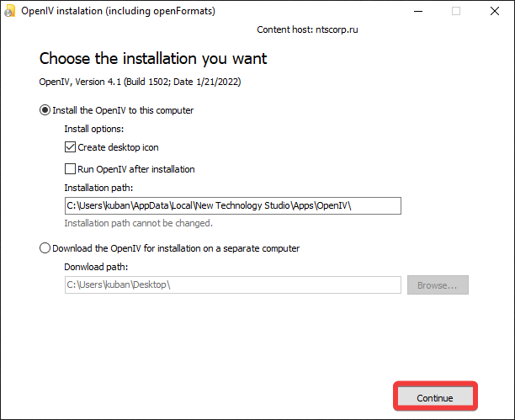Viewport: 515px width, 420px height.
Task: Click the Browse... button
Action: (x=438, y=285)
